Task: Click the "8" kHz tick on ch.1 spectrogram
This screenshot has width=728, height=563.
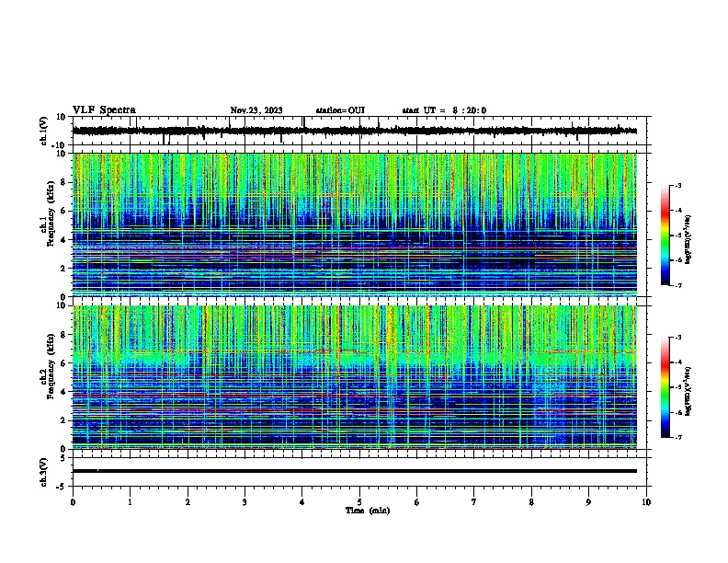Action: (63, 182)
